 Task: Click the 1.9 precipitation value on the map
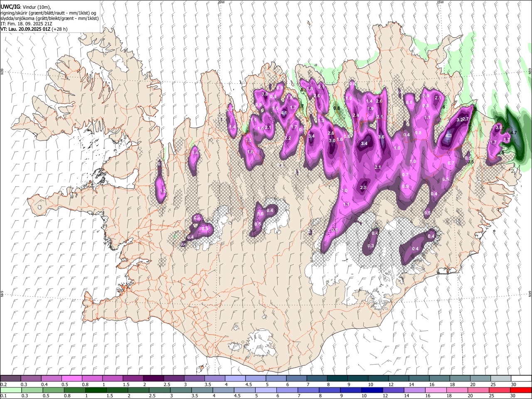tap(371, 108)
